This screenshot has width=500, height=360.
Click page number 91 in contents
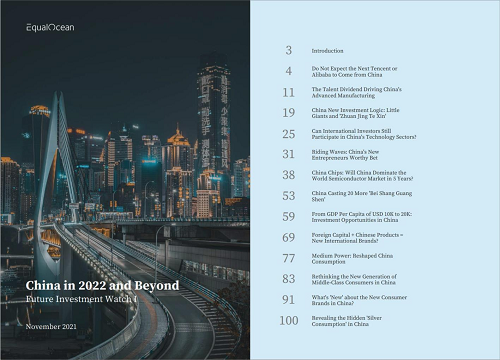point(289,300)
